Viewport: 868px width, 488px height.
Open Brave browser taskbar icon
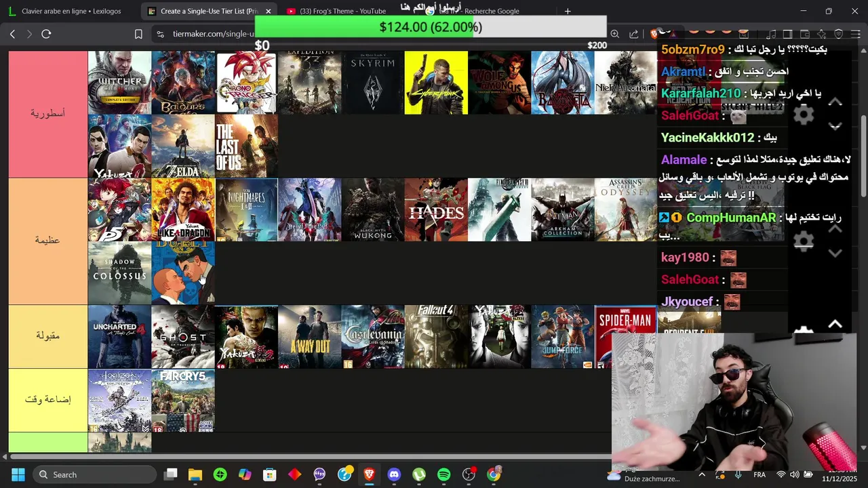pos(369,474)
